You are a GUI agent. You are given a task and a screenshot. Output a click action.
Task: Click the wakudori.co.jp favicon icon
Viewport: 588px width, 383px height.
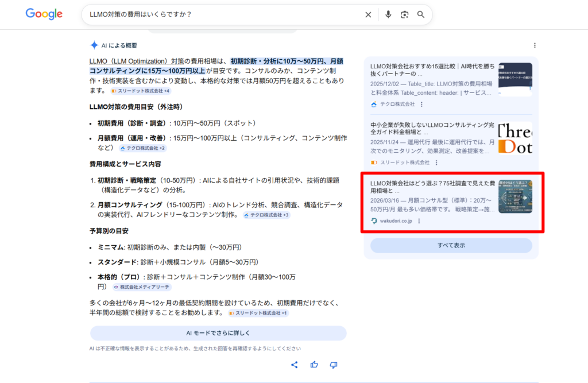point(375,220)
